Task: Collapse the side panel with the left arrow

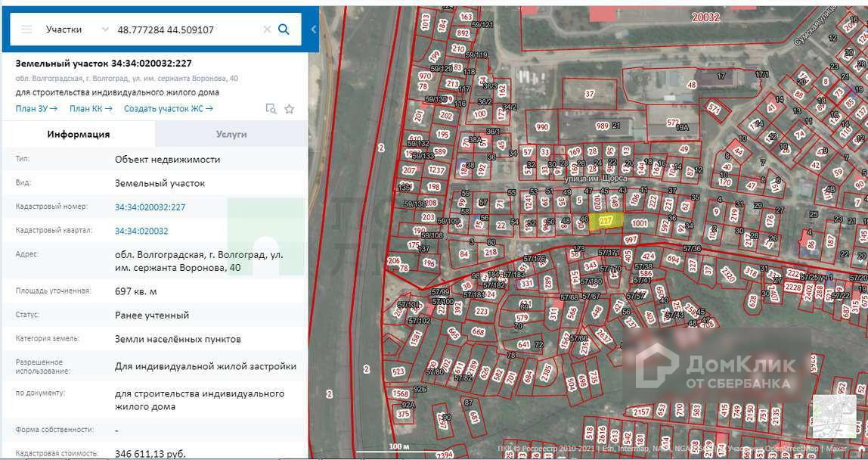Action: click(x=314, y=30)
